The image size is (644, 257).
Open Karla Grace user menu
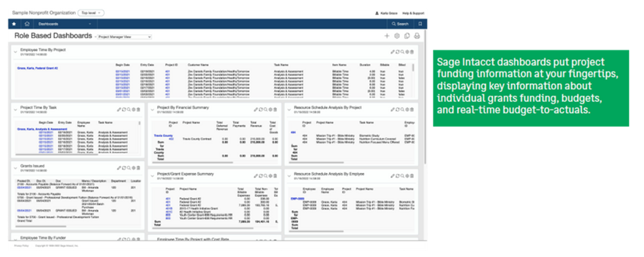point(386,13)
